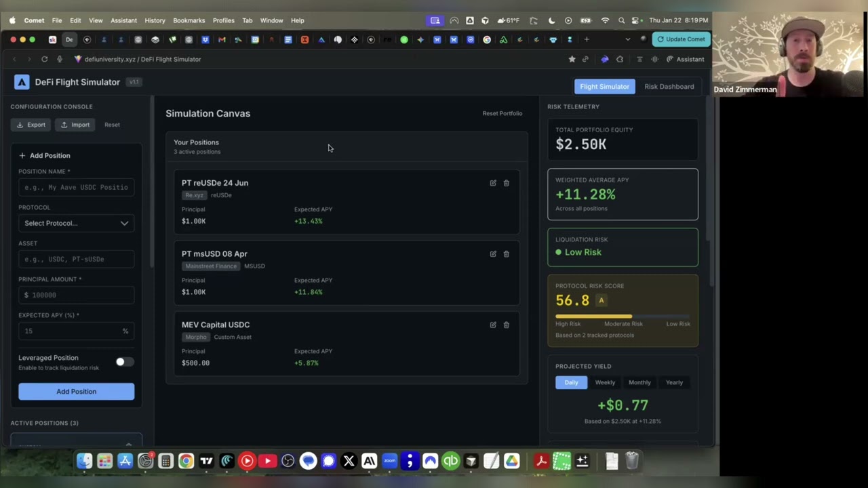Open the Assistant side panel button
This screenshot has width=868, height=488.
(685, 59)
